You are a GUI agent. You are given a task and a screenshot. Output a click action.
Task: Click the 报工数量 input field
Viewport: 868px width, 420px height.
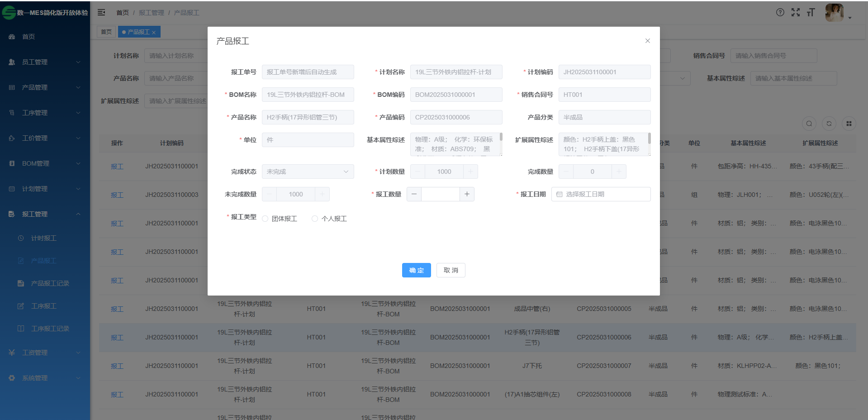point(440,194)
